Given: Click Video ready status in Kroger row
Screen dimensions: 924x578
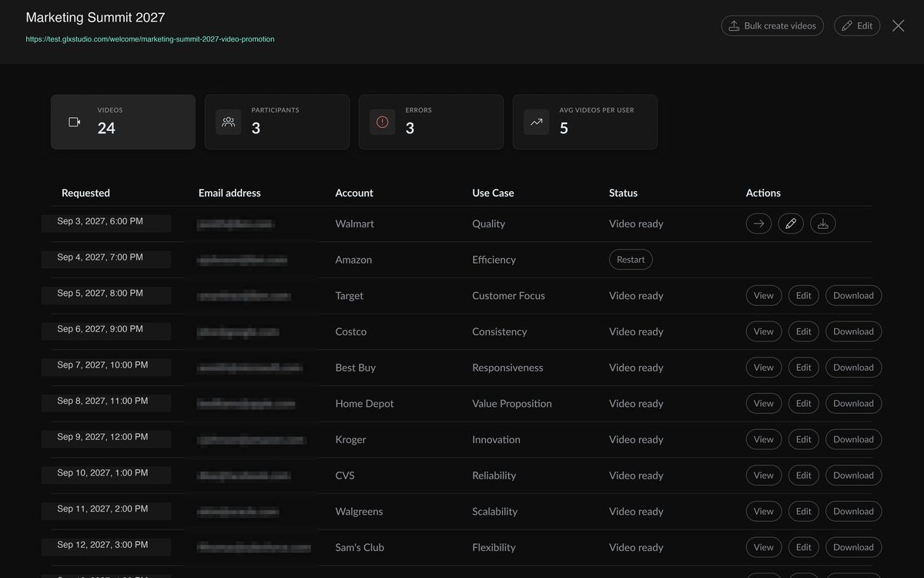Looking at the screenshot, I should pyautogui.click(x=636, y=439).
